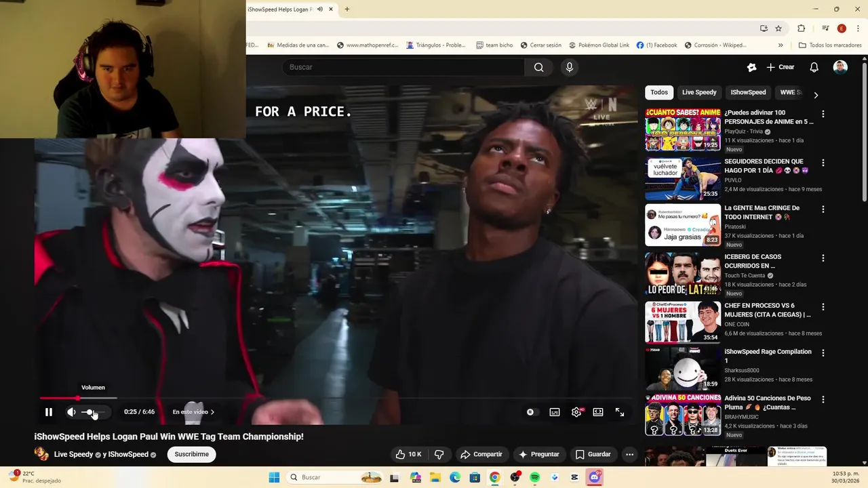Screen dimensions: 868x488
Task: Open YouTube notifications bell
Action: tap(814, 67)
